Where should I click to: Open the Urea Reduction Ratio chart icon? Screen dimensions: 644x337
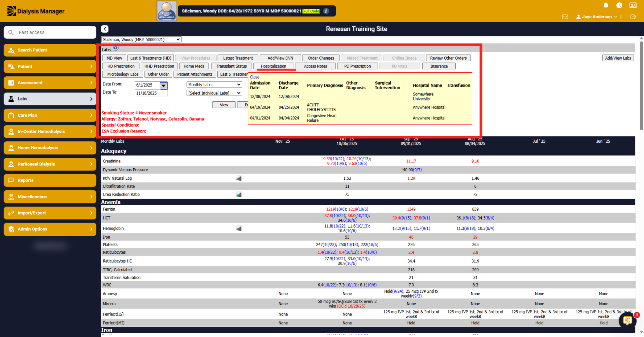239,194
